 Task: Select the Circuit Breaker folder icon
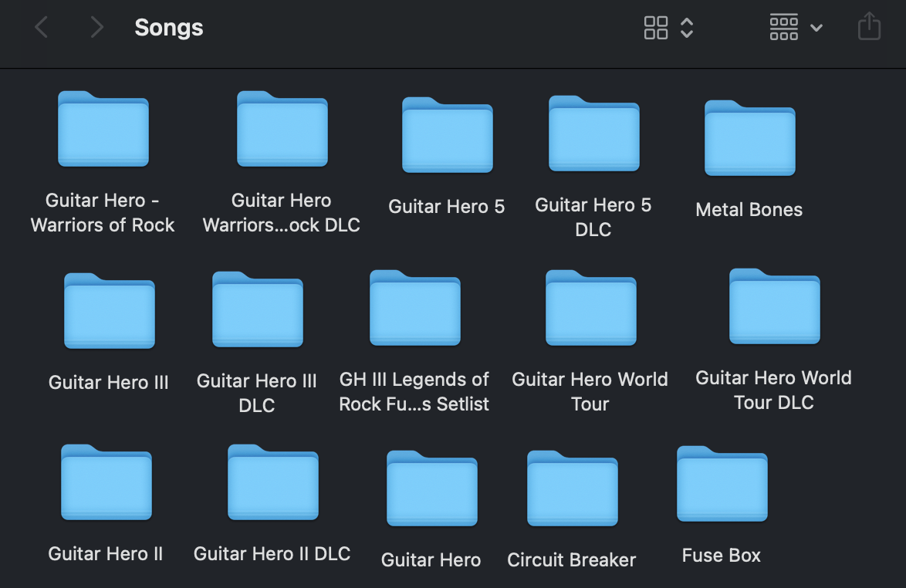pyautogui.click(x=573, y=488)
